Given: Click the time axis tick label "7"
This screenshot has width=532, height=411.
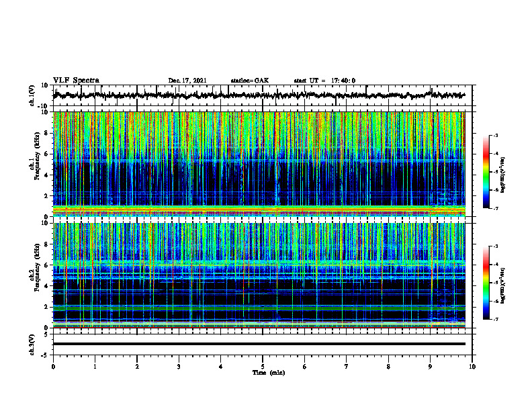Looking at the screenshot, I should 347,367.
